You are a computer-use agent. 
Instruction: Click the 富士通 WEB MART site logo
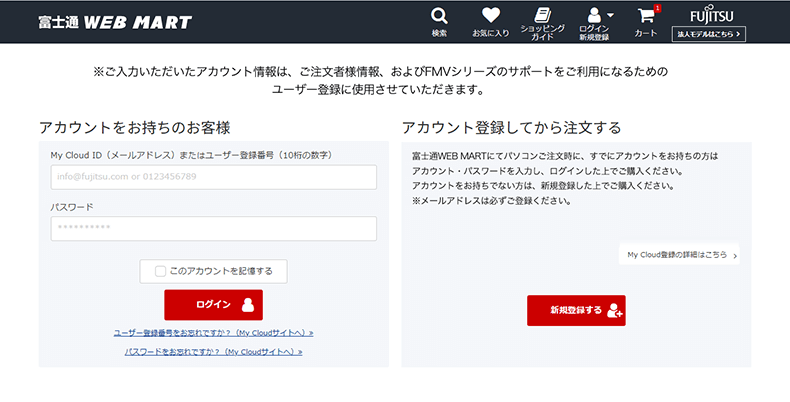[114, 22]
